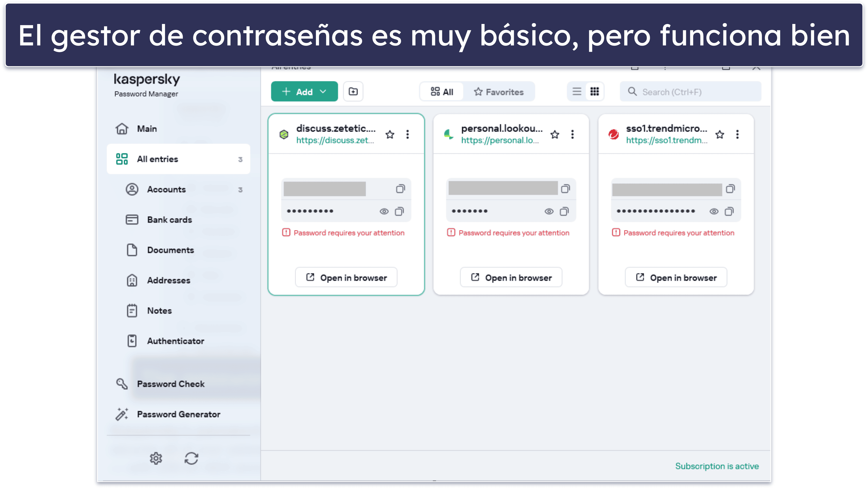The height and width of the screenshot is (488, 868).
Task: Open https://personal.lo... link
Action: [500, 140]
